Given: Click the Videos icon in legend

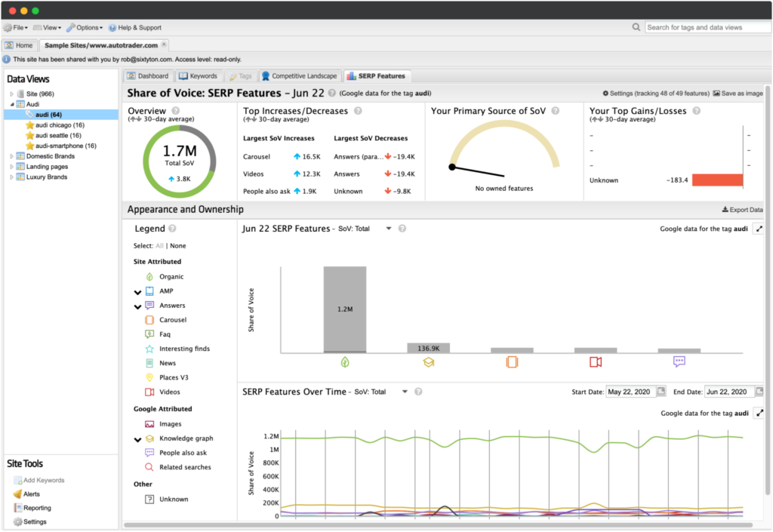Looking at the screenshot, I should pyautogui.click(x=149, y=392).
